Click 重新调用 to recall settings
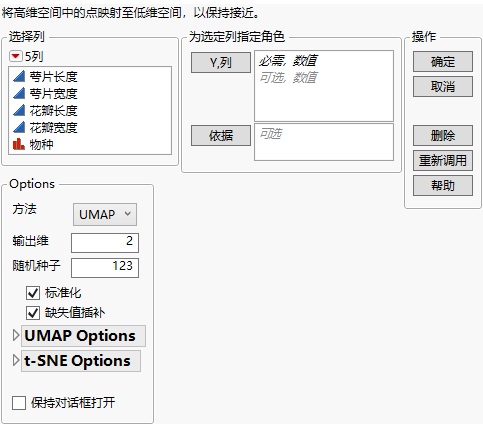 pos(443,160)
